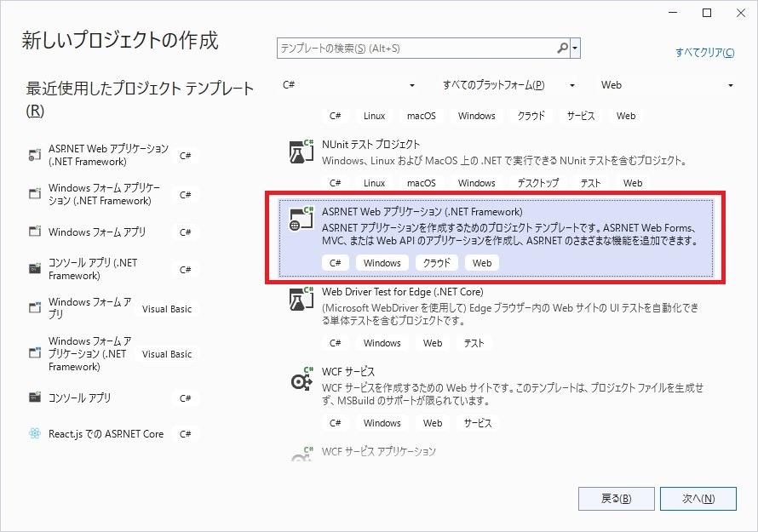Image resolution: width=758 pixels, height=532 pixels.
Task: Click デスクトップ tag under NUnit template
Action: pos(538,183)
